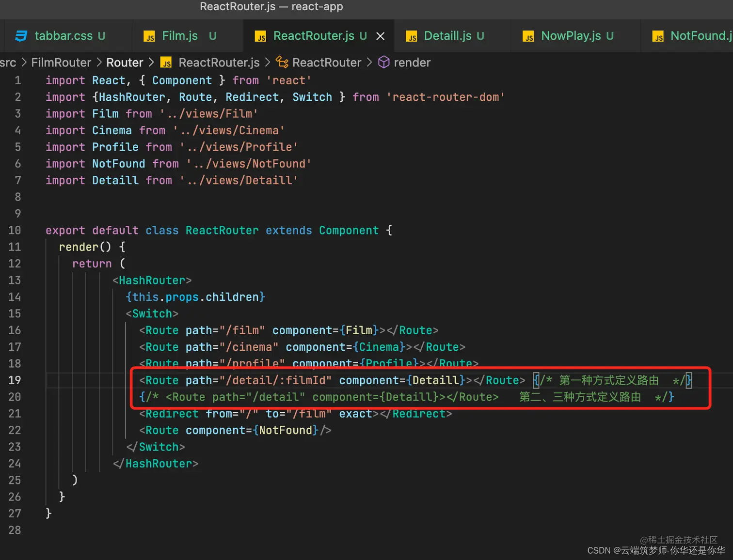Click commented path="/detail" on line 20
The height and width of the screenshot is (560, 733).
(x=259, y=397)
